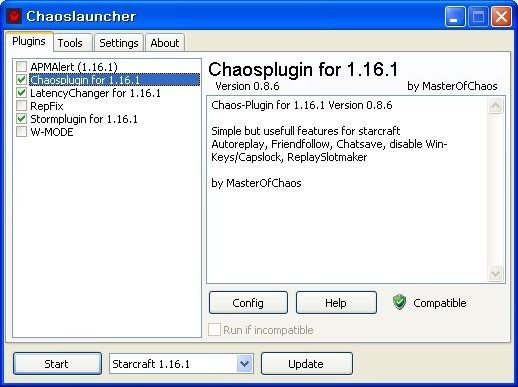This screenshot has height=387, width=518.
Task: Enable the APMAlert (1.16.1) checkbox
Action: [x=22, y=67]
